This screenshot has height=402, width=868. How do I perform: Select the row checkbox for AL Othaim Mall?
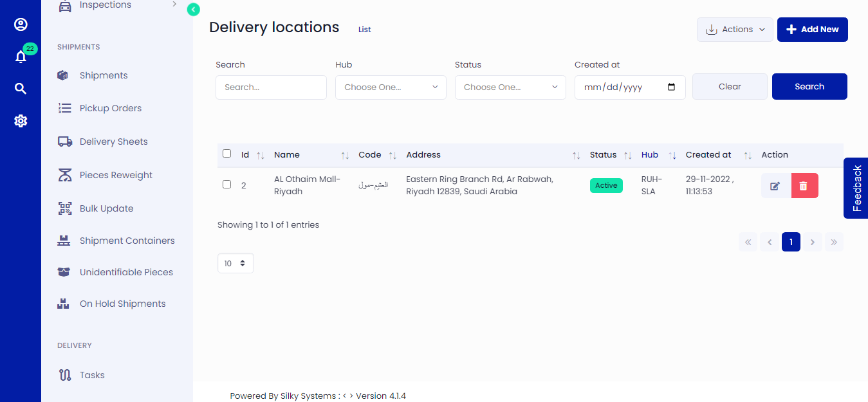[226, 184]
